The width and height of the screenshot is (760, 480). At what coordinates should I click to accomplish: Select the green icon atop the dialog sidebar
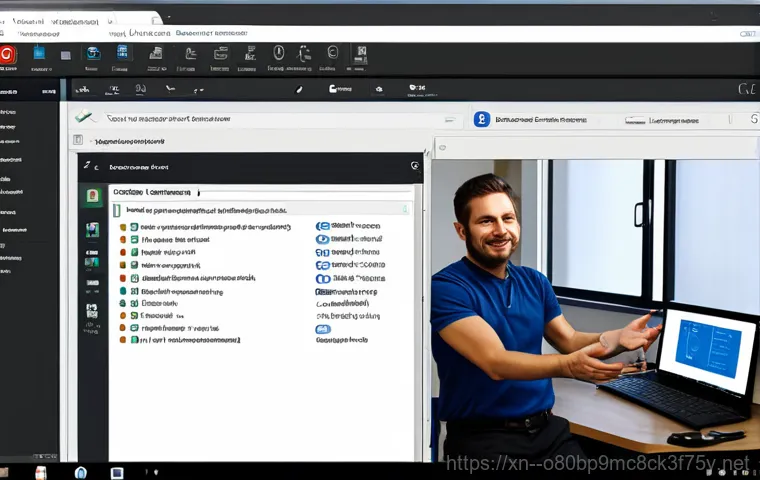click(x=92, y=195)
